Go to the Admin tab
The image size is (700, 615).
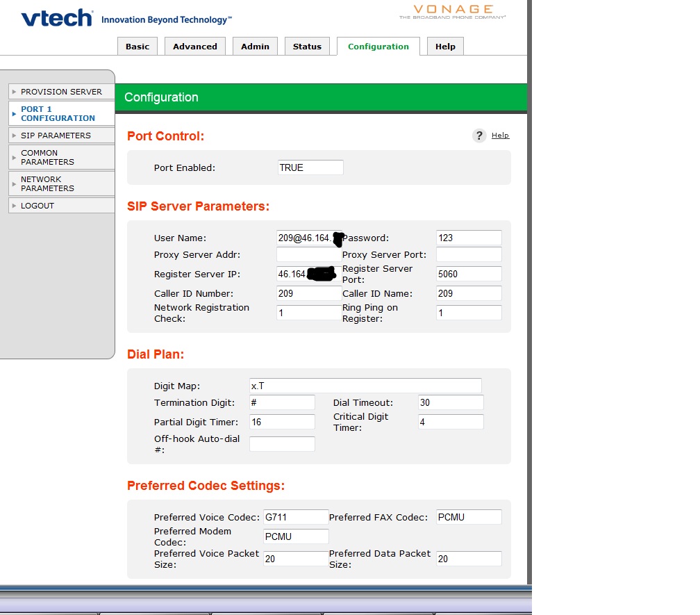255,47
